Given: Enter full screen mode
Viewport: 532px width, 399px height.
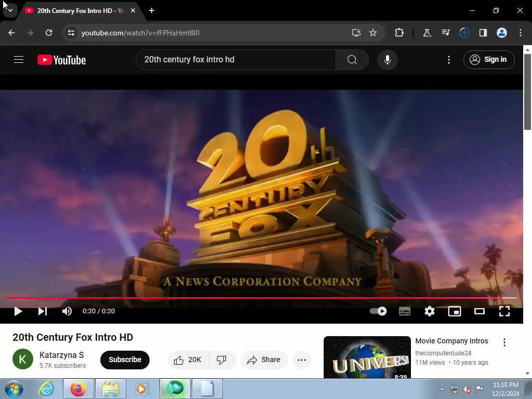Looking at the screenshot, I should click(x=504, y=311).
